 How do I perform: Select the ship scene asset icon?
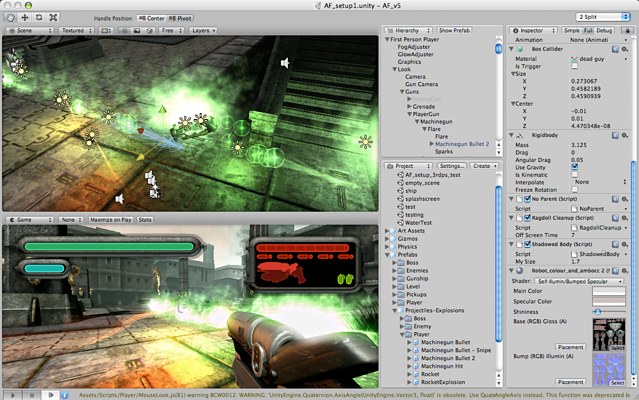coord(400,191)
